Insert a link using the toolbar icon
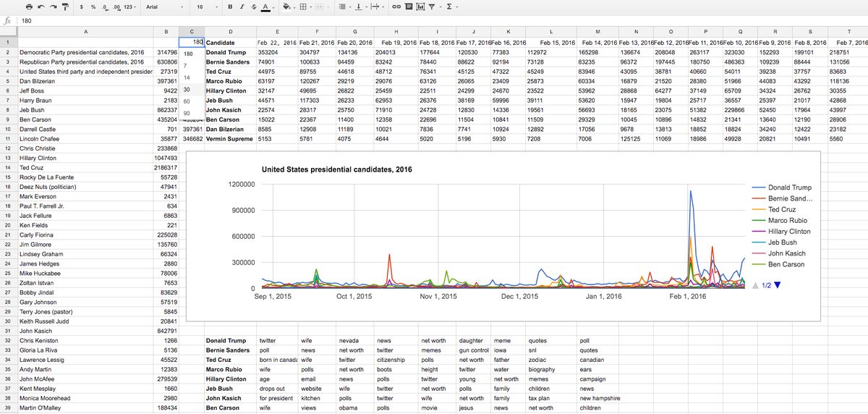This screenshot has height=414, width=868. (x=396, y=7)
